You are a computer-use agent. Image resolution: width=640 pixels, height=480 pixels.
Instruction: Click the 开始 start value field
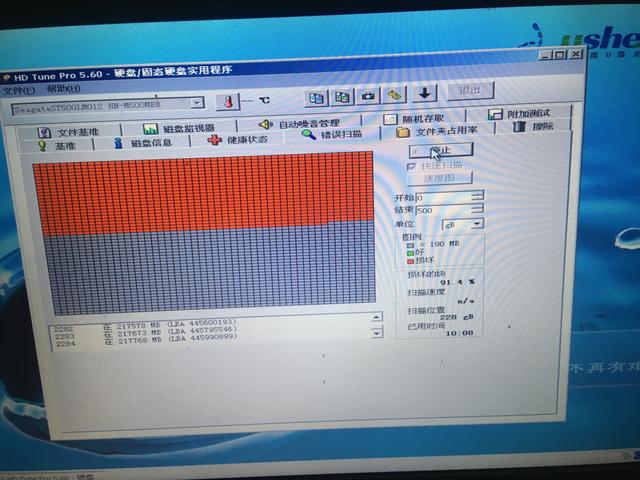[443, 198]
